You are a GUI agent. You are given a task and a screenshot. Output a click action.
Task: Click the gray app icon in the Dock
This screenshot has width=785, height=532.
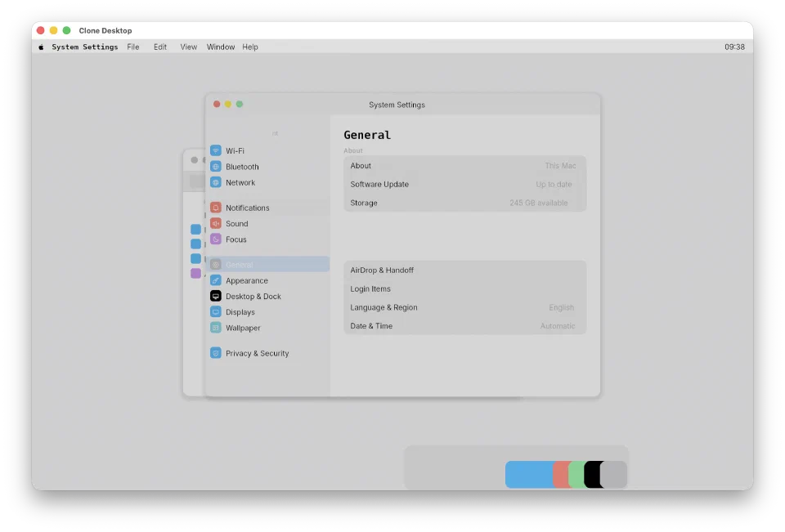coord(613,475)
